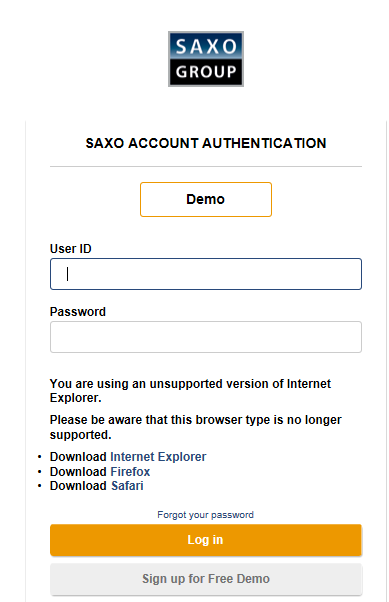This screenshot has height=602, width=389.
Task: Click the Saxo Account Authentication heading
Action: pos(206,143)
